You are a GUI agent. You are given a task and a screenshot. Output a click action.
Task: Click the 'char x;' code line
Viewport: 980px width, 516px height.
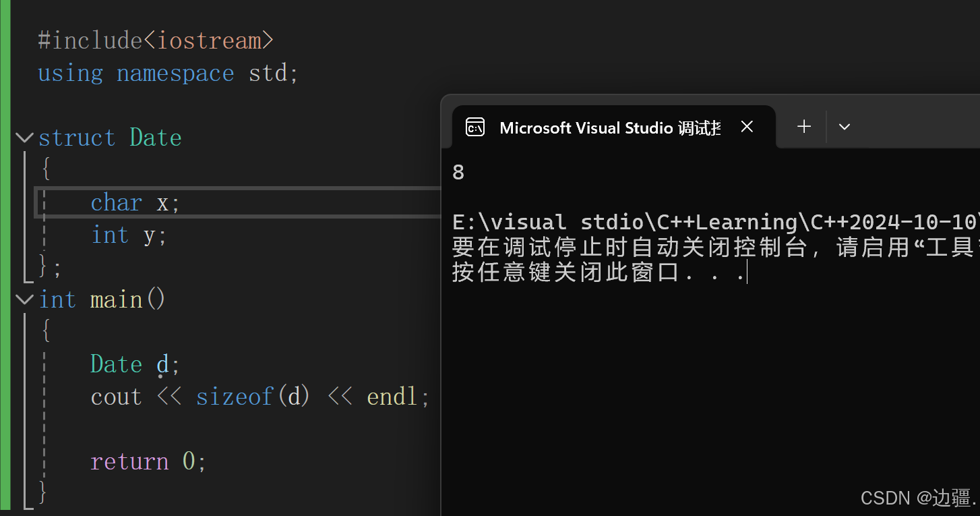(x=135, y=202)
